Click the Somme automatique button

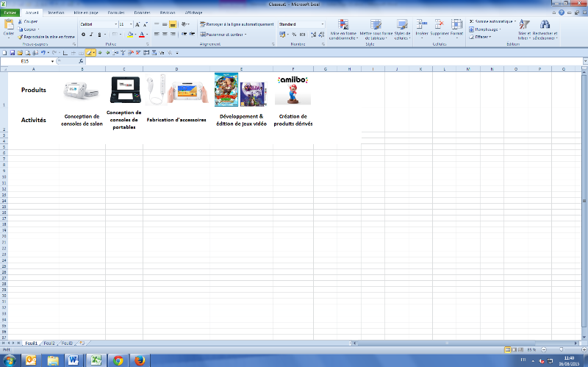[492, 22]
